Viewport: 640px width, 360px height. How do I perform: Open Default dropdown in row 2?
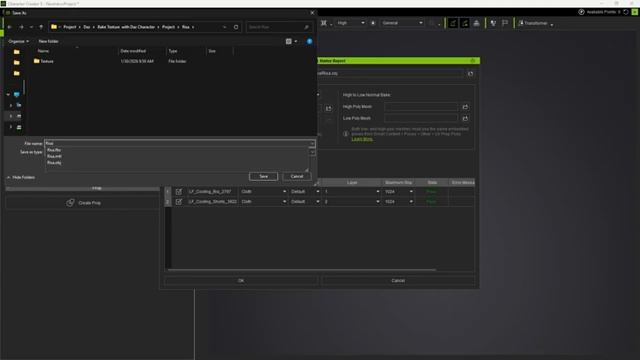[305, 202]
